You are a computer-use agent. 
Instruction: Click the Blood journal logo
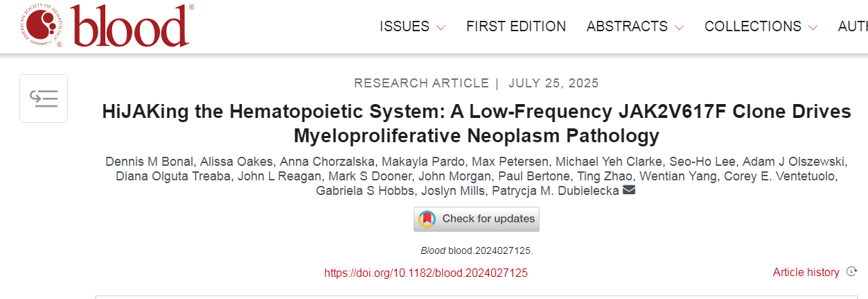pos(105,26)
